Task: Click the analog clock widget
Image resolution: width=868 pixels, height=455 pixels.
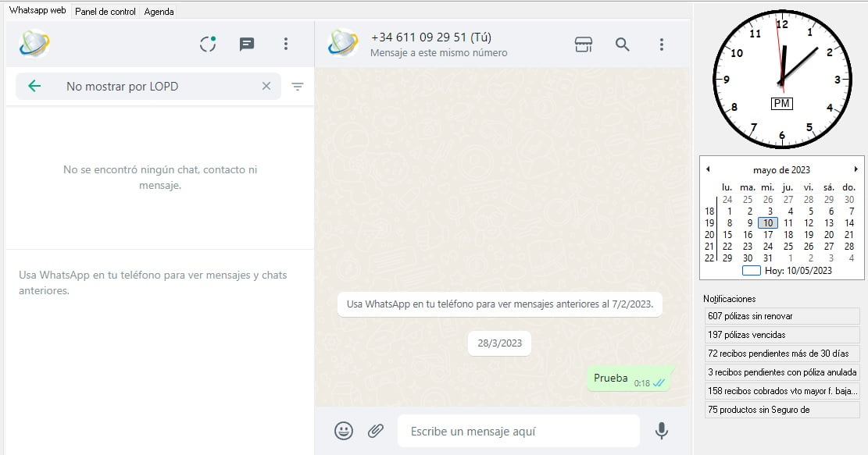Action: pos(781,80)
